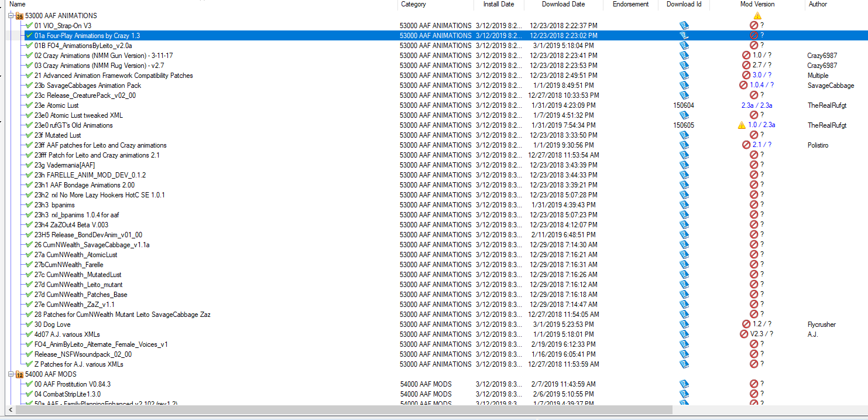Click the Download Id icon for 23f Mutated Lust
Image resolution: width=868 pixels, height=420 pixels.
pos(684,135)
